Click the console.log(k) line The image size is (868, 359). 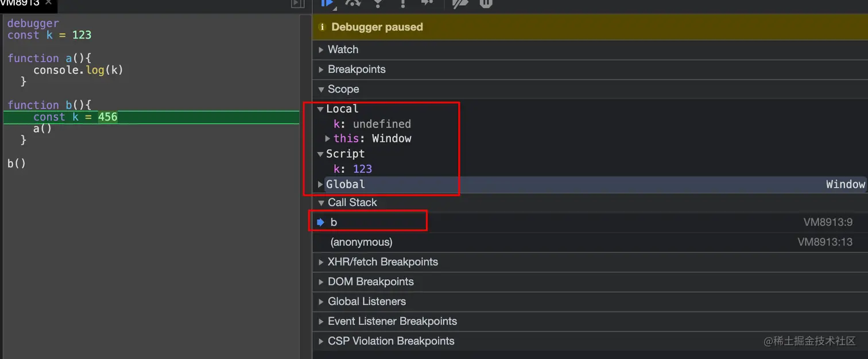point(78,70)
